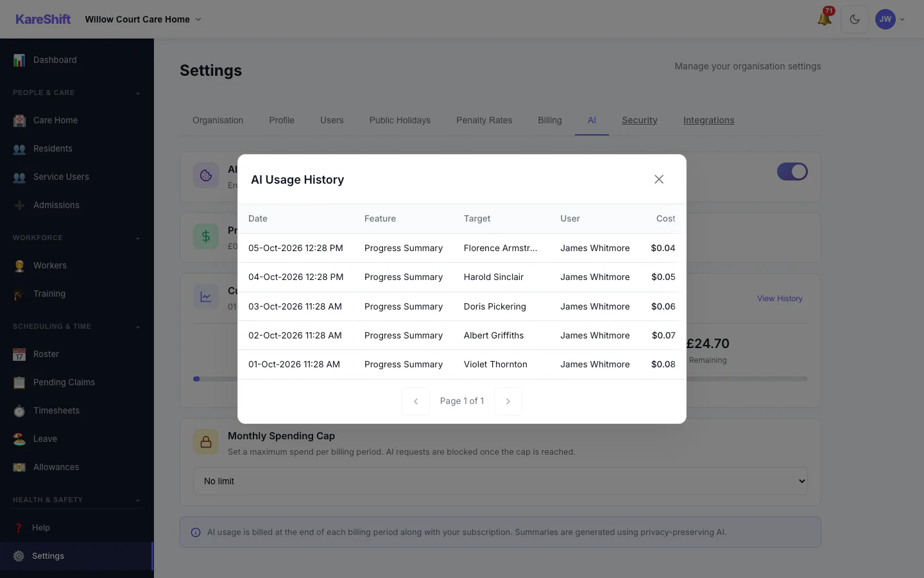The height and width of the screenshot is (578, 924).
Task: Click the Allowances money icon
Action: pos(19,467)
